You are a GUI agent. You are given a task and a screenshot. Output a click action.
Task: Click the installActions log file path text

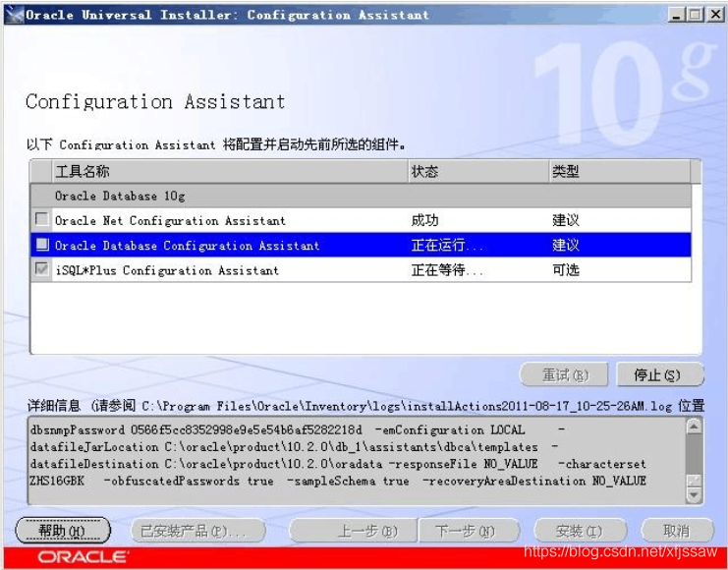[407, 407]
